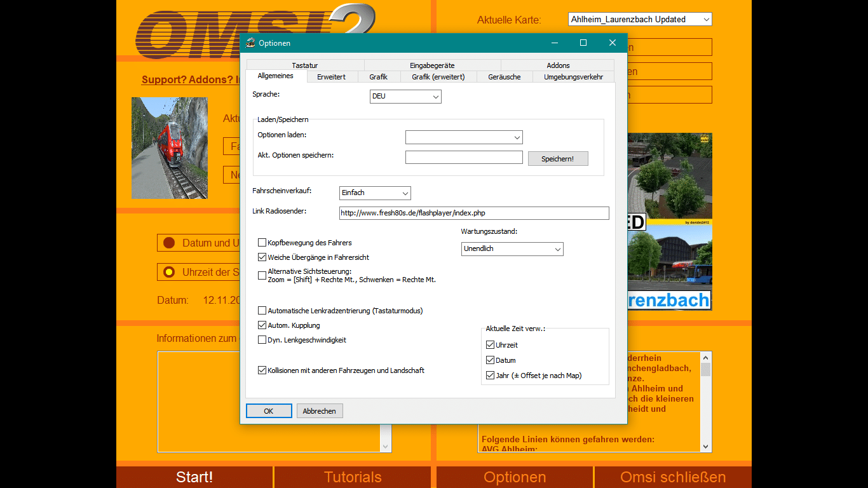Click the train preview thumbnail image
The width and height of the screenshot is (868, 488).
click(169, 148)
